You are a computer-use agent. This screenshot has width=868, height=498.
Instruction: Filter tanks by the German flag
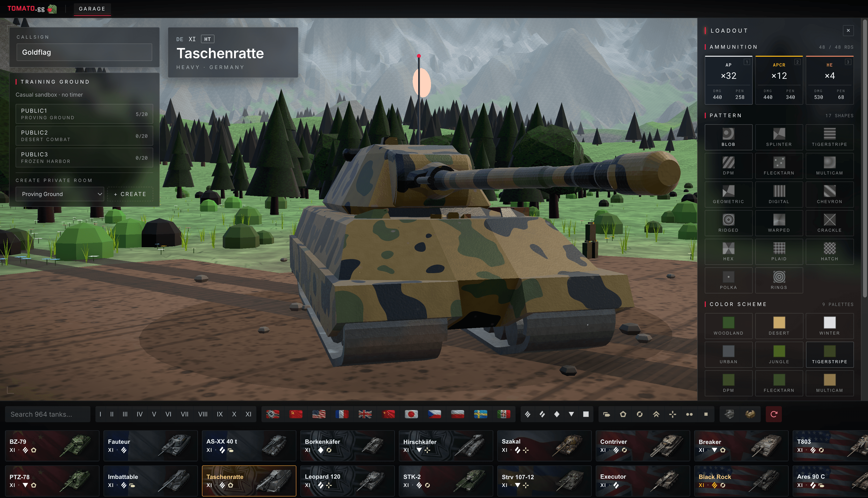273,414
